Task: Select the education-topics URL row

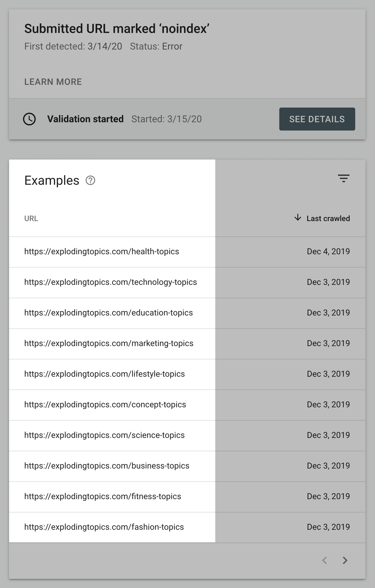Action: 187,313
